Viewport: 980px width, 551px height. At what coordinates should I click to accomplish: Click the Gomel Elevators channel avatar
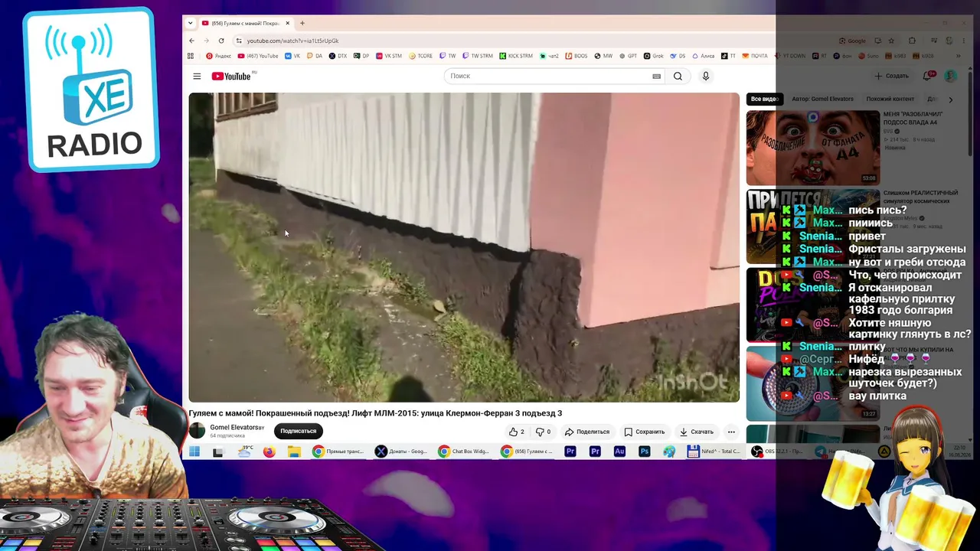point(197,431)
